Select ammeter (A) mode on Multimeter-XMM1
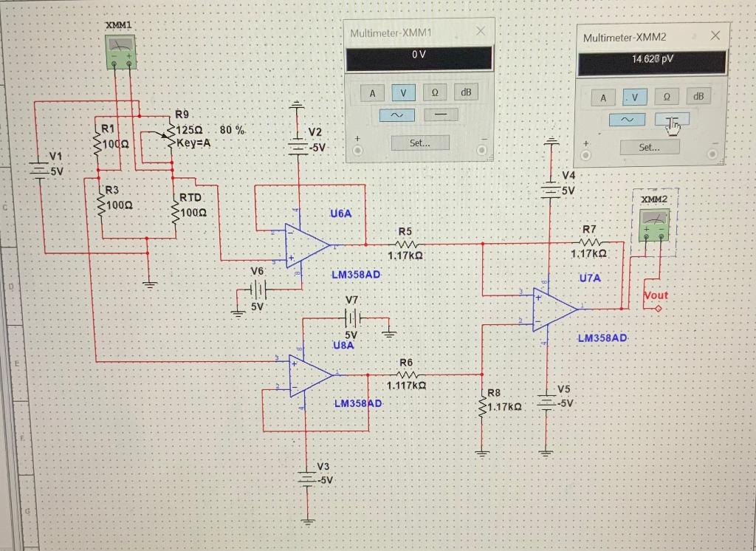The image size is (756, 551). tap(371, 92)
